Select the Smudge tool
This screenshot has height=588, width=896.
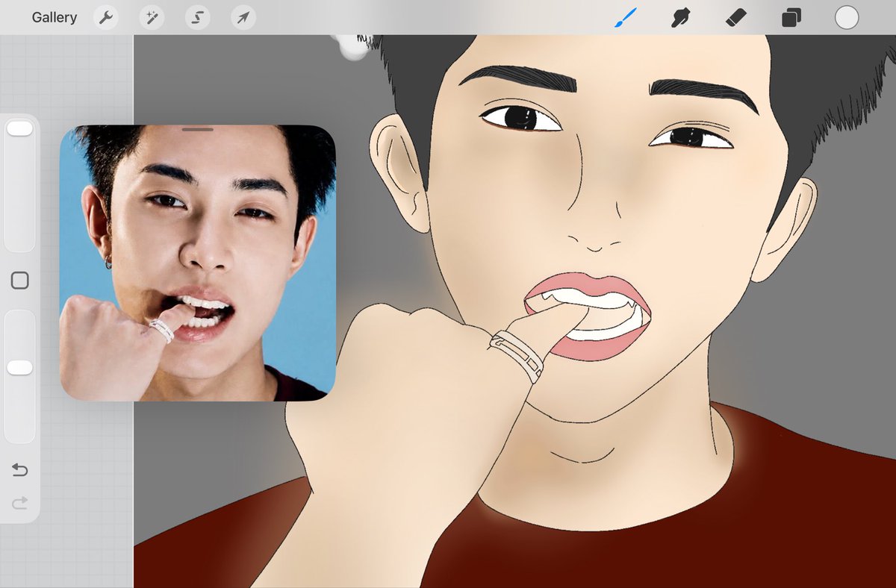680,17
